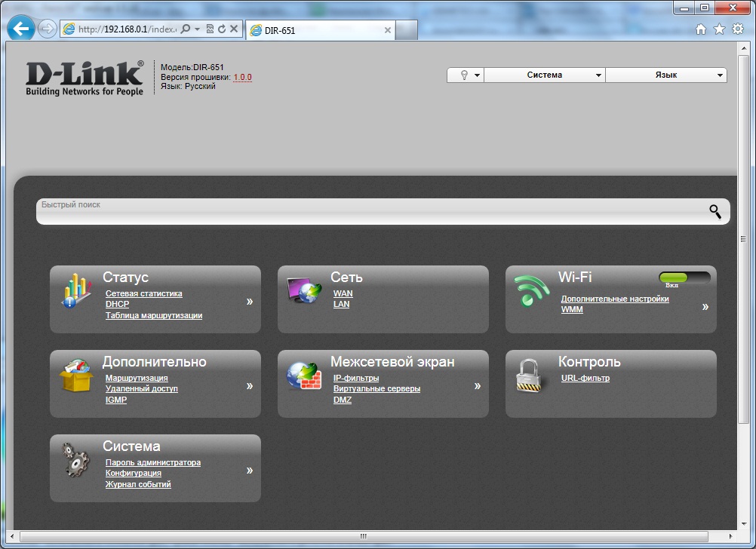The image size is (756, 549).
Task: Open the Система dropdown menu
Action: [x=544, y=75]
